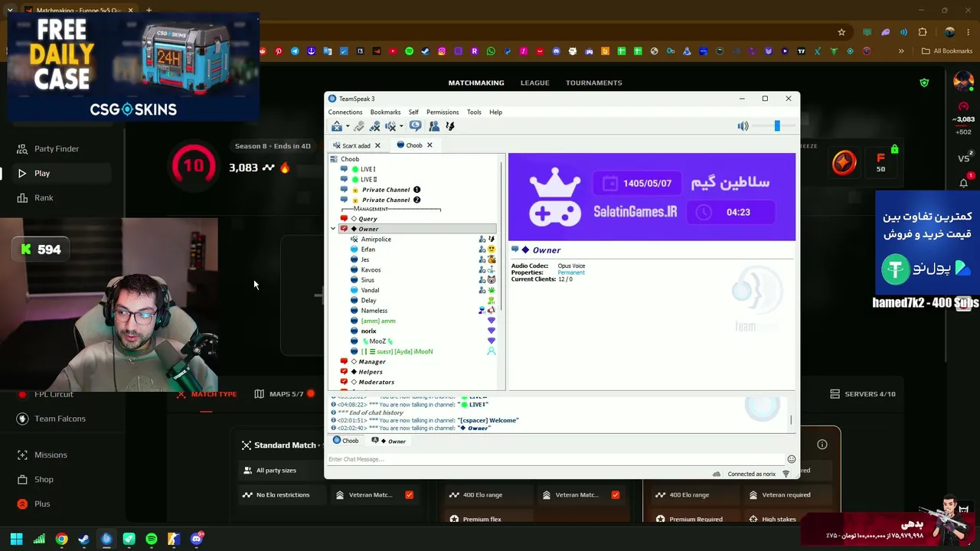Image resolution: width=980 pixels, height=551 pixels.
Task: Open the emoji smiley picker in chat
Action: click(791, 459)
